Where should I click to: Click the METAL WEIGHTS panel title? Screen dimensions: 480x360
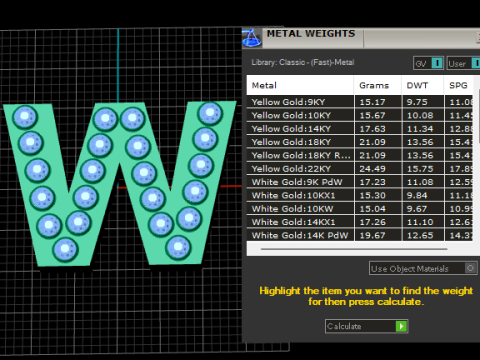coord(311,34)
